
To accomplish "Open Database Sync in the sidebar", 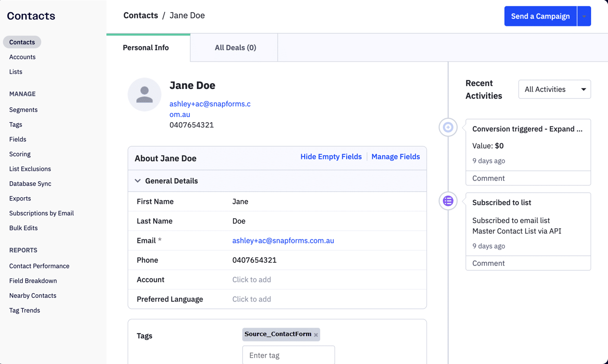I will tap(30, 184).
